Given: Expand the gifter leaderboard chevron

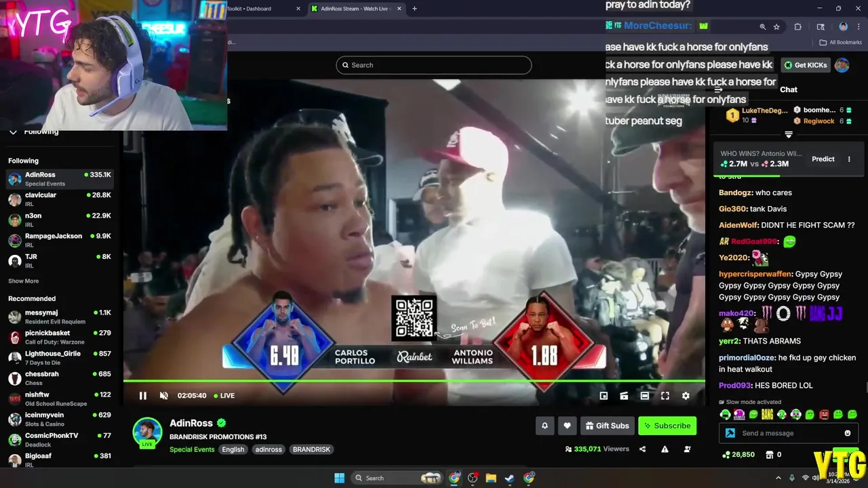Looking at the screenshot, I should [x=789, y=134].
